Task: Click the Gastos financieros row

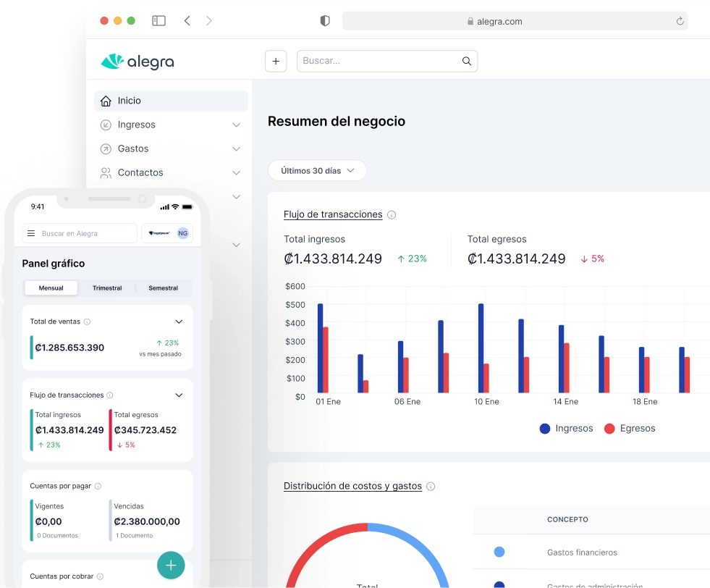Action: point(591,552)
